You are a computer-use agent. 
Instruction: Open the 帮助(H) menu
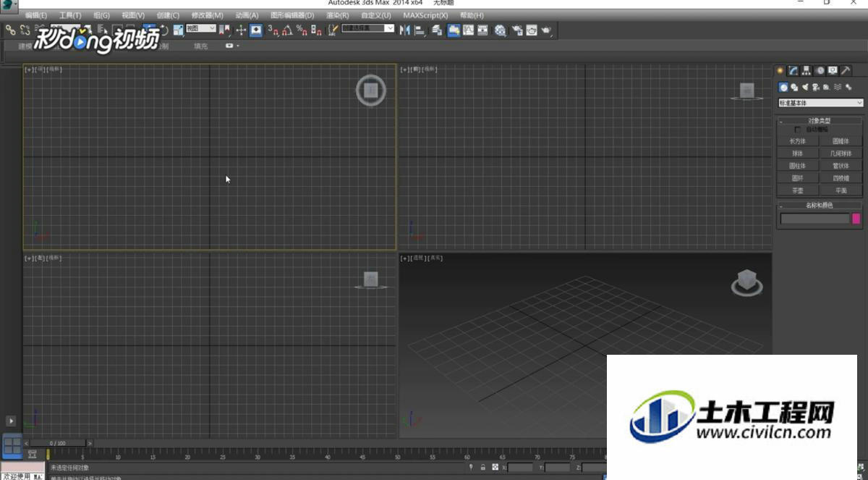point(472,15)
